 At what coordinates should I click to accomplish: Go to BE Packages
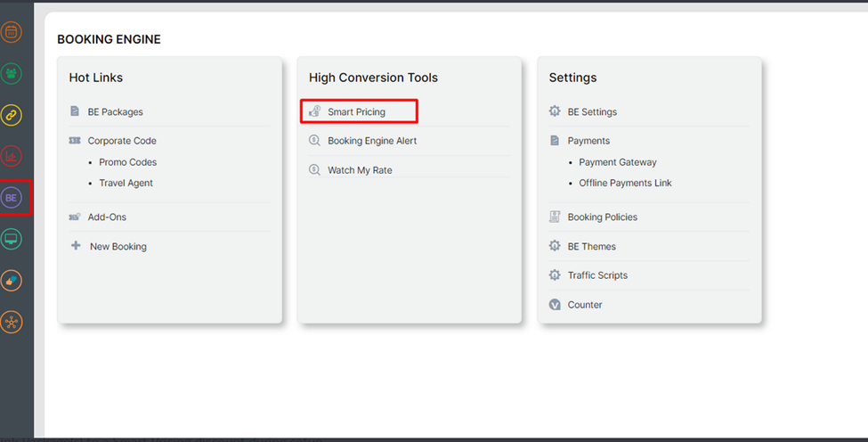point(115,112)
